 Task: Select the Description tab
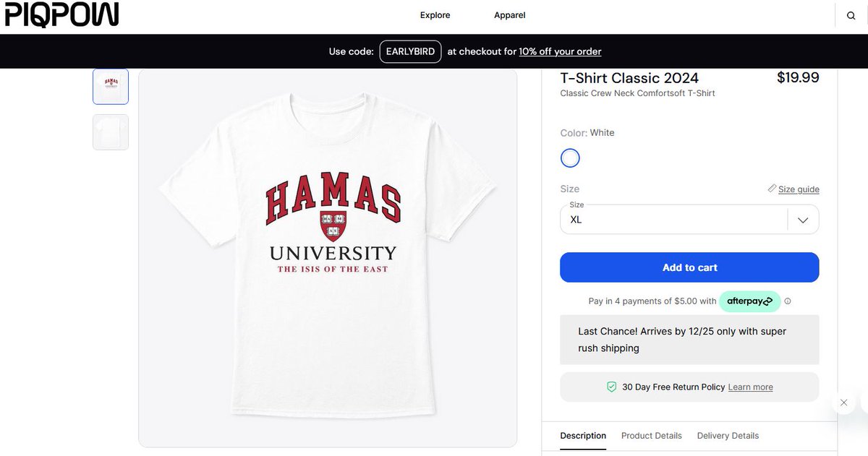[x=583, y=436]
